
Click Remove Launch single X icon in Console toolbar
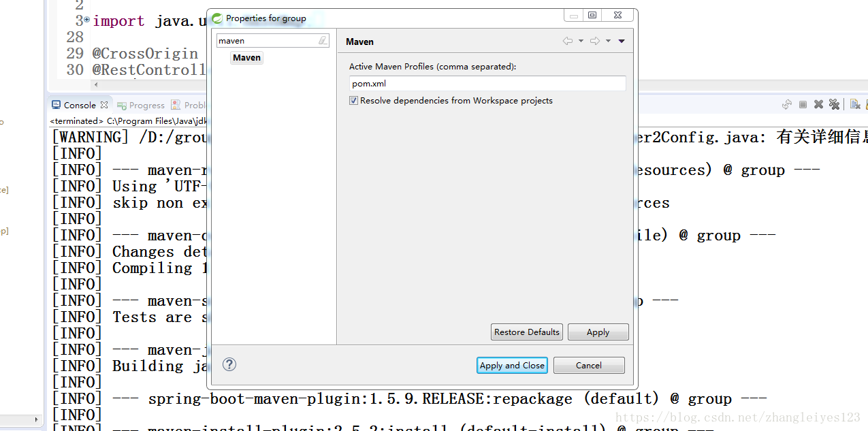(818, 104)
